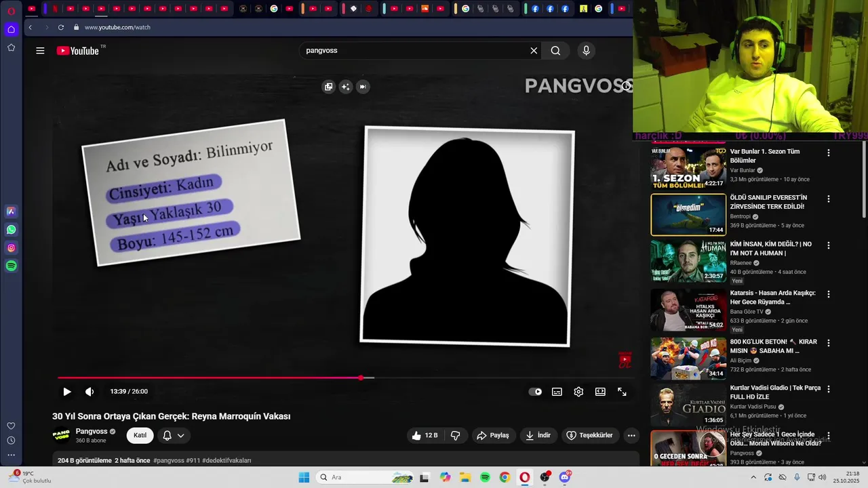
Task: Open Opera sidebar heart icon
Action: pyautogui.click(x=11, y=426)
